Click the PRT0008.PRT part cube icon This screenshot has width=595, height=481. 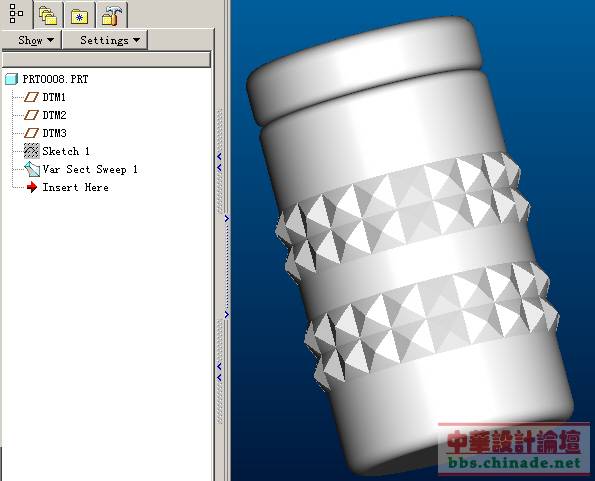(11, 79)
